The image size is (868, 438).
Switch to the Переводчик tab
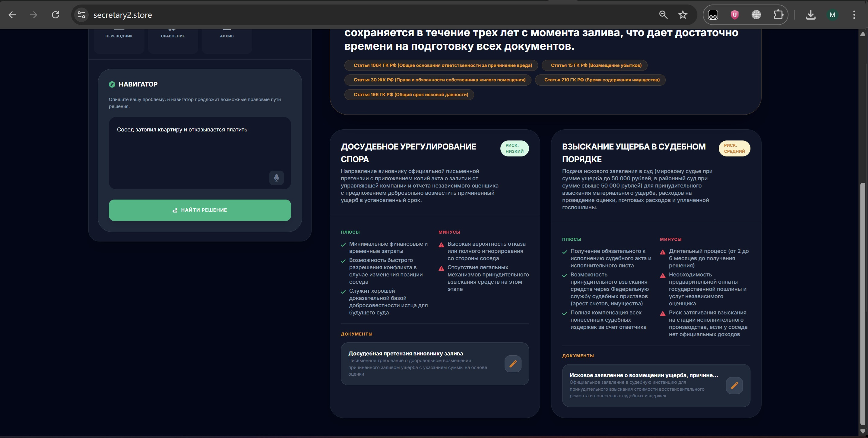119,36
